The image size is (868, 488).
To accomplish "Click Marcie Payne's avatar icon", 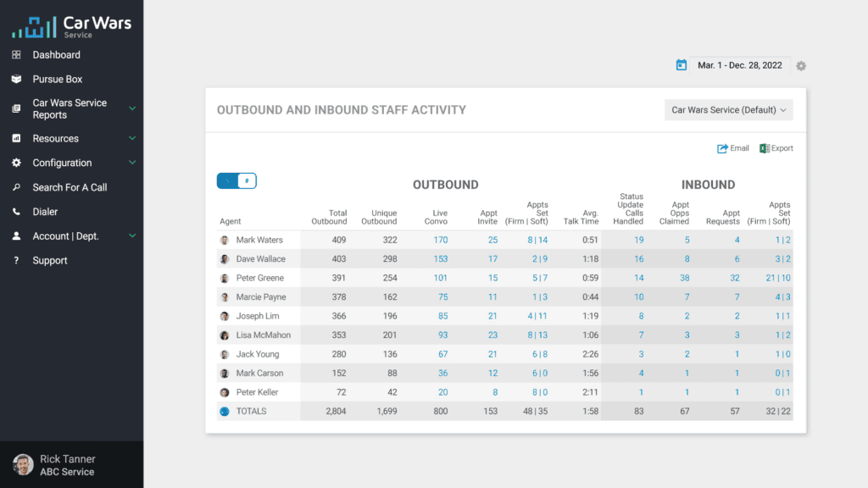I will [x=224, y=297].
